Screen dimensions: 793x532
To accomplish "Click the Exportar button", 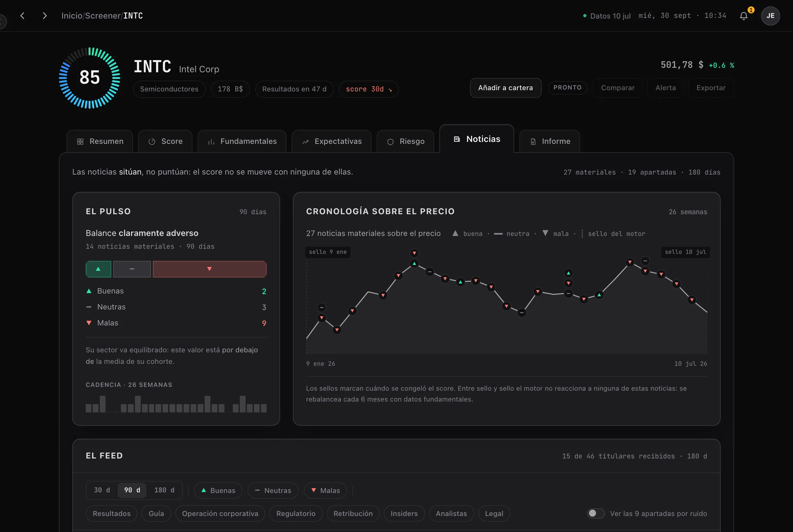I will click(x=711, y=88).
